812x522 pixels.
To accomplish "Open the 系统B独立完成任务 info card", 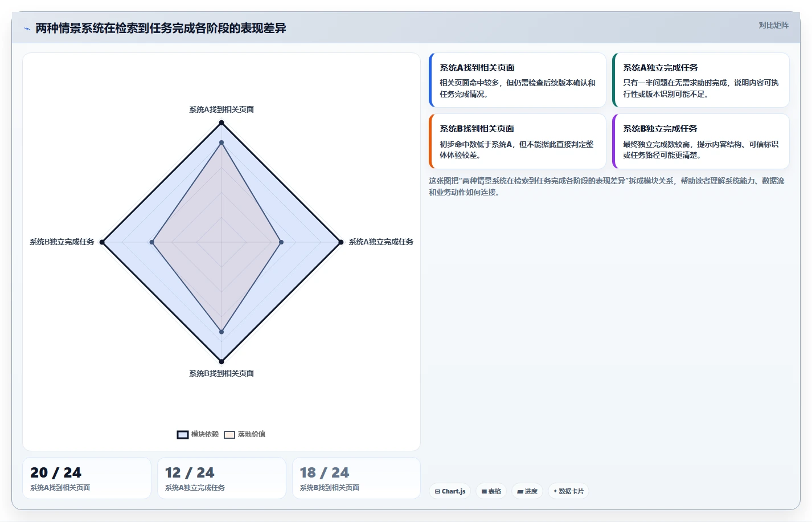I will tap(700, 141).
